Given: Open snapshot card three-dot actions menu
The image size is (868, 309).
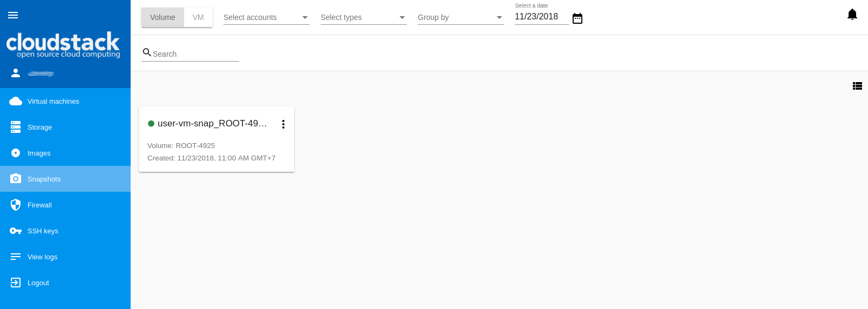Looking at the screenshot, I should point(283,124).
